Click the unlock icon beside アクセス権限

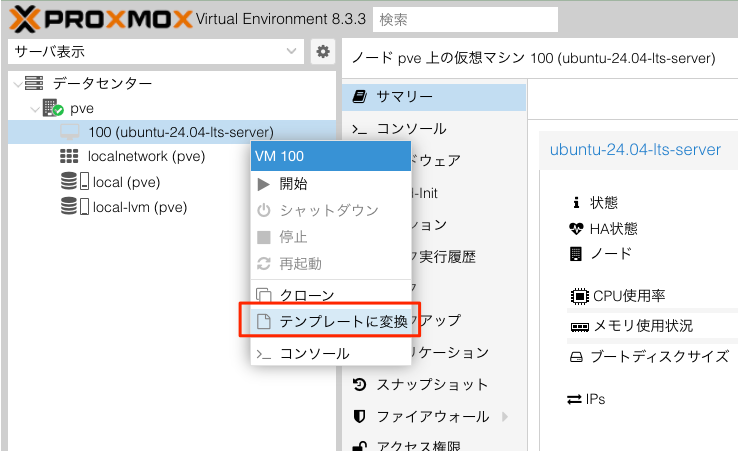pyautogui.click(x=360, y=446)
